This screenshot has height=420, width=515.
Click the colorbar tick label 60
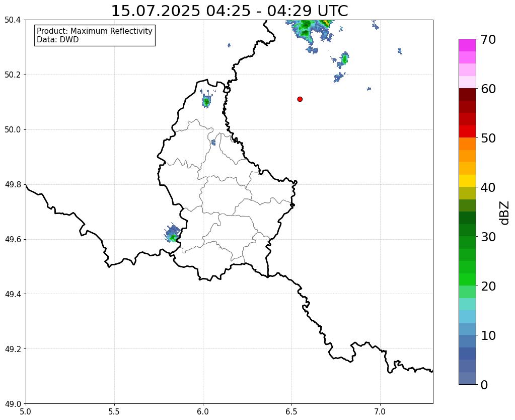tap(488, 89)
